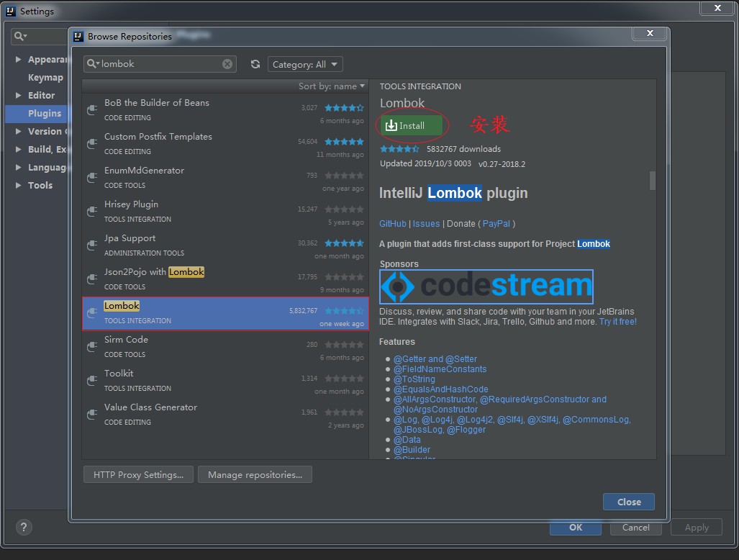
Task: Open the @ToString feature link
Action: point(414,379)
